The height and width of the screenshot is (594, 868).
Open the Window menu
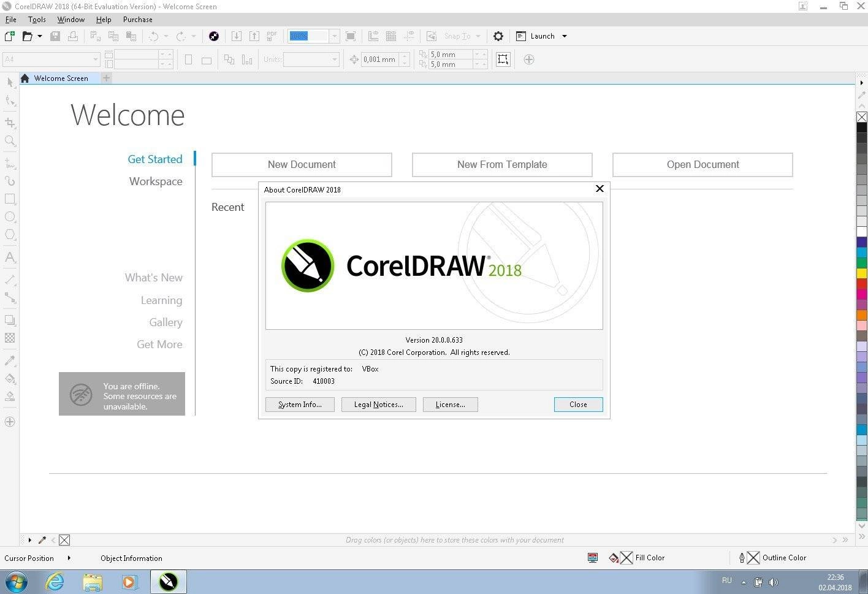(71, 20)
